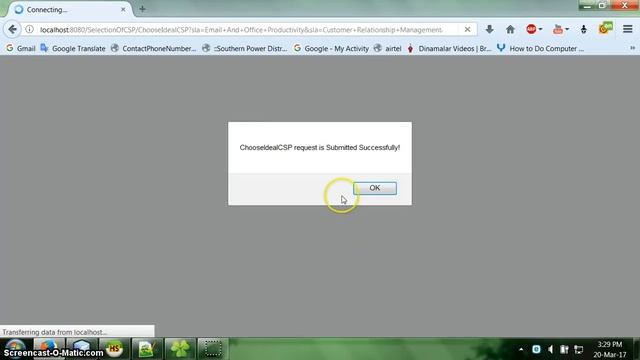This screenshot has width=640, height=360.
Task: Open the green clover taskbar icon
Action: pyautogui.click(x=180, y=349)
